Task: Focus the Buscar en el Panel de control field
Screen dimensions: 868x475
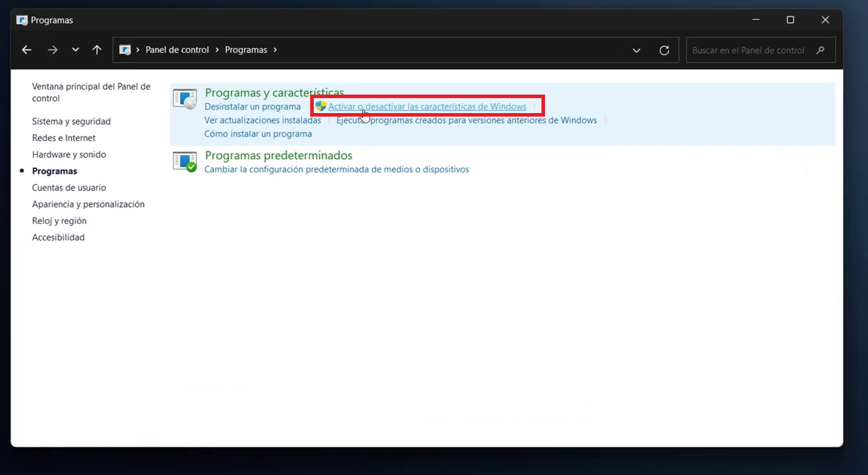Action: point(761,50)
